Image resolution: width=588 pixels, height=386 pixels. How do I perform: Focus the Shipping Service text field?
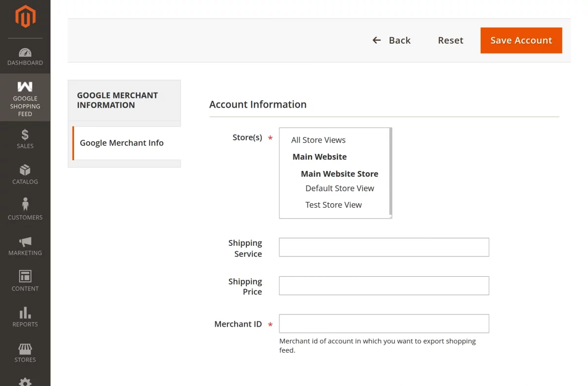384,247
